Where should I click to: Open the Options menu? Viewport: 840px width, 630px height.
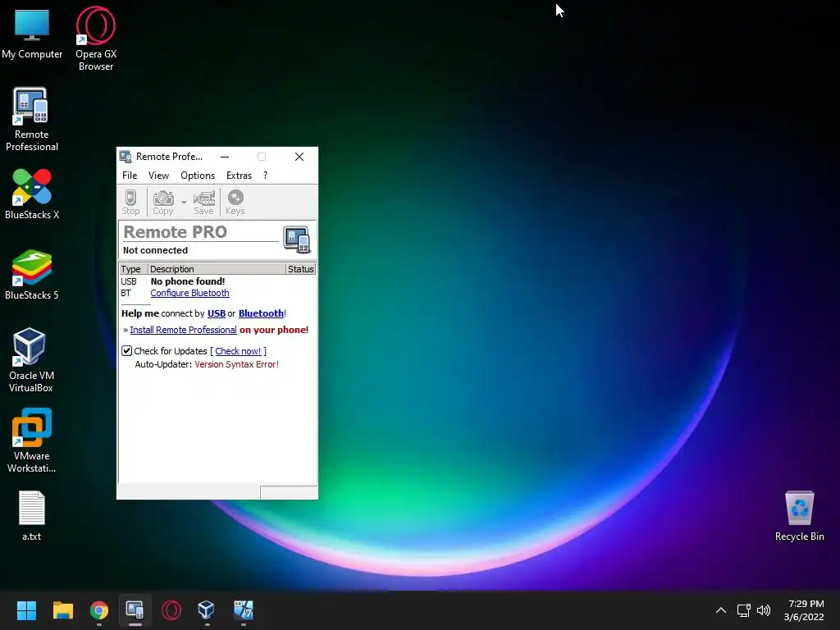click(198, 176)
